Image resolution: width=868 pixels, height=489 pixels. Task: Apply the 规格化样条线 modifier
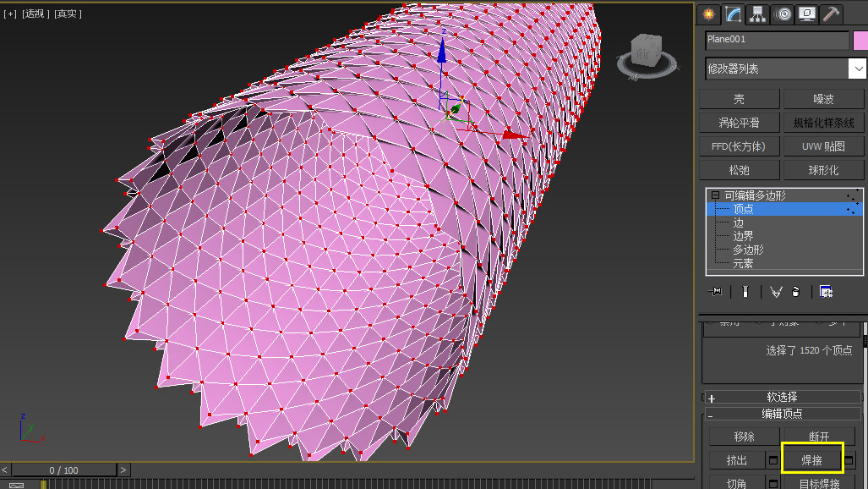click(823, 123)
